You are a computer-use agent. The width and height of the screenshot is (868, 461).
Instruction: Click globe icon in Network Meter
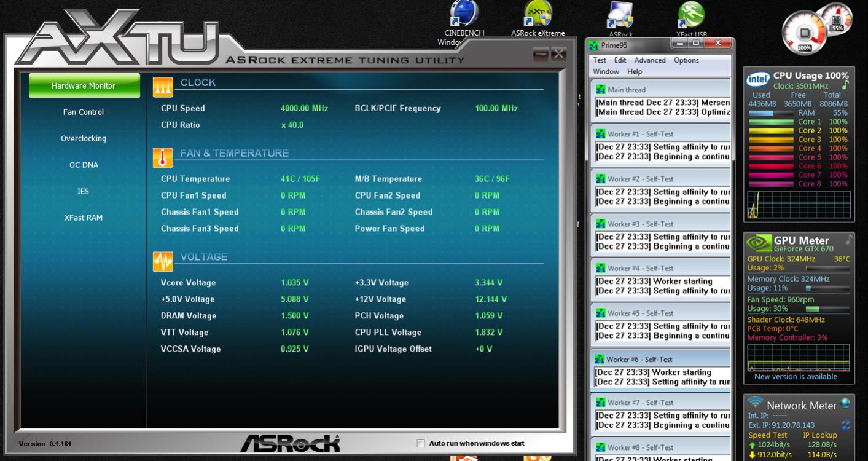coord(846,403)
